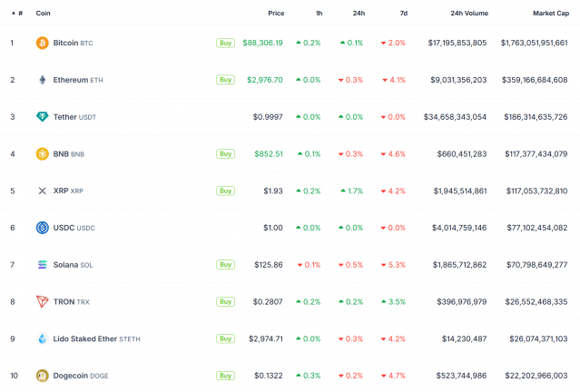Image resolution: width=580 pixels, height=392 pixels.
Task: Open the Dogecoin DOGE coin link
Action: click(80, 375)
